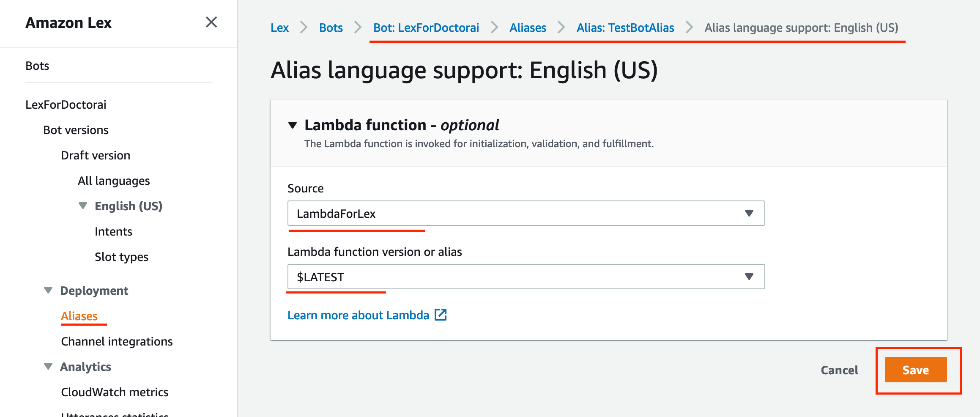The height and width of the screenshot is (417, 980).
Task: Click the Alias language support breadcrumb text
Action: point(801,28)
